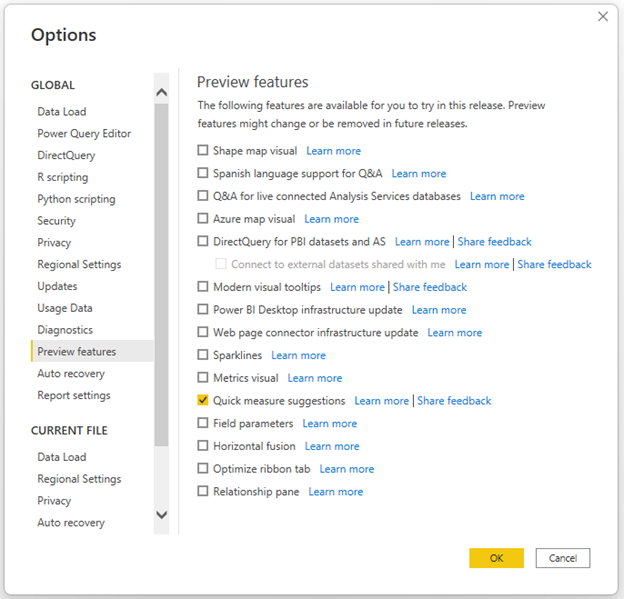Turn on Modern visual tooltips
Image resolution: width=624 pixels, height=599 pixels.
coord(203,287)
